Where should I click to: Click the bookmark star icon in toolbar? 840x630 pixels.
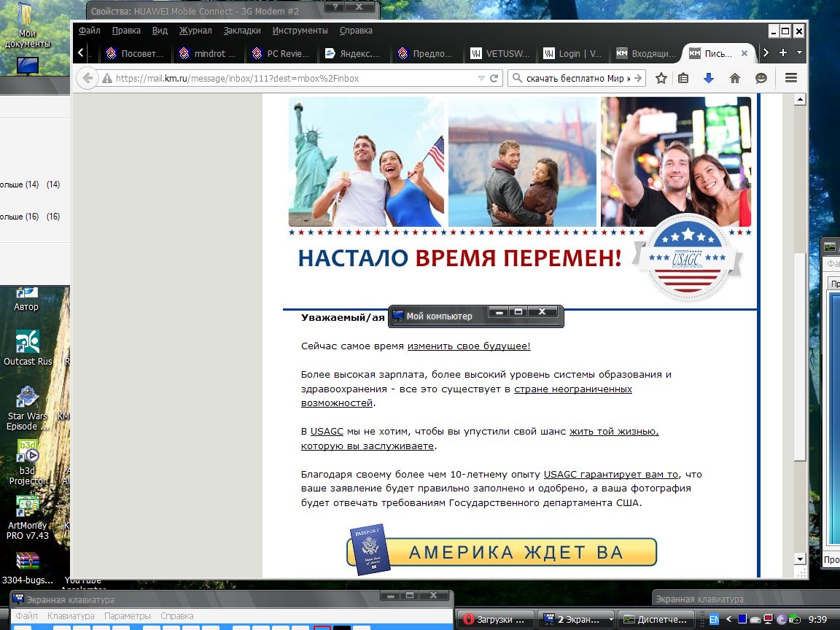[661, 78]
